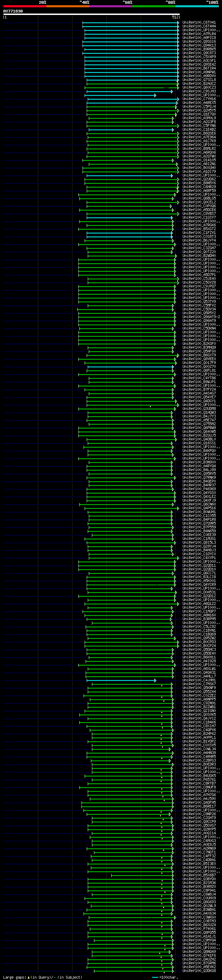
Task: Open the UniRef100_Q94K13 hit label
Action: [199, 45]
